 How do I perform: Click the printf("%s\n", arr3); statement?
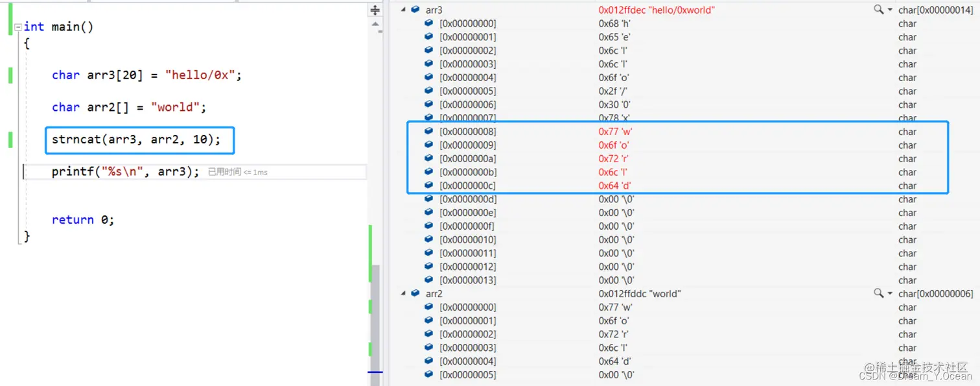click(126, 171)
